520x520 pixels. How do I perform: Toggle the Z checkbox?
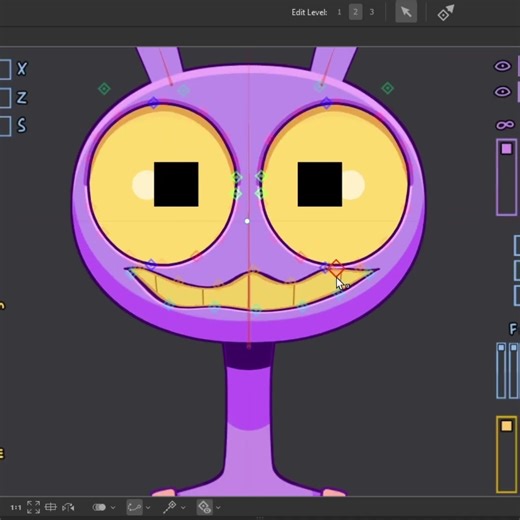click(5, 98)
